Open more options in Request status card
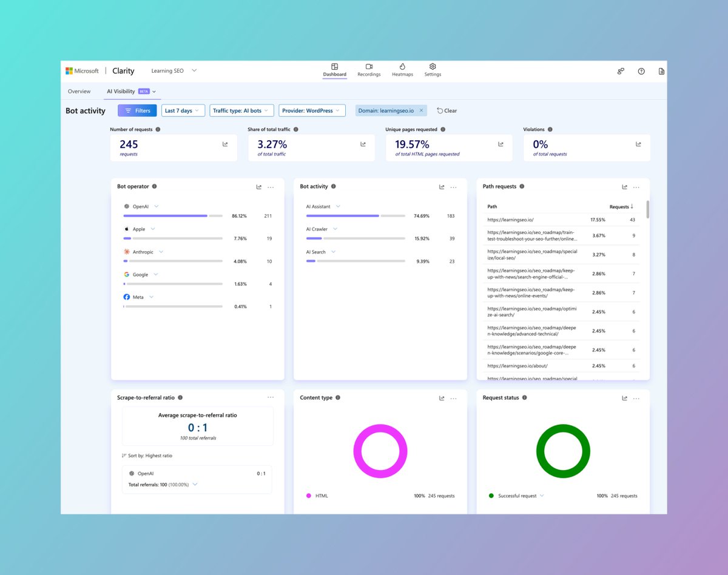 (x=636, y=398)
